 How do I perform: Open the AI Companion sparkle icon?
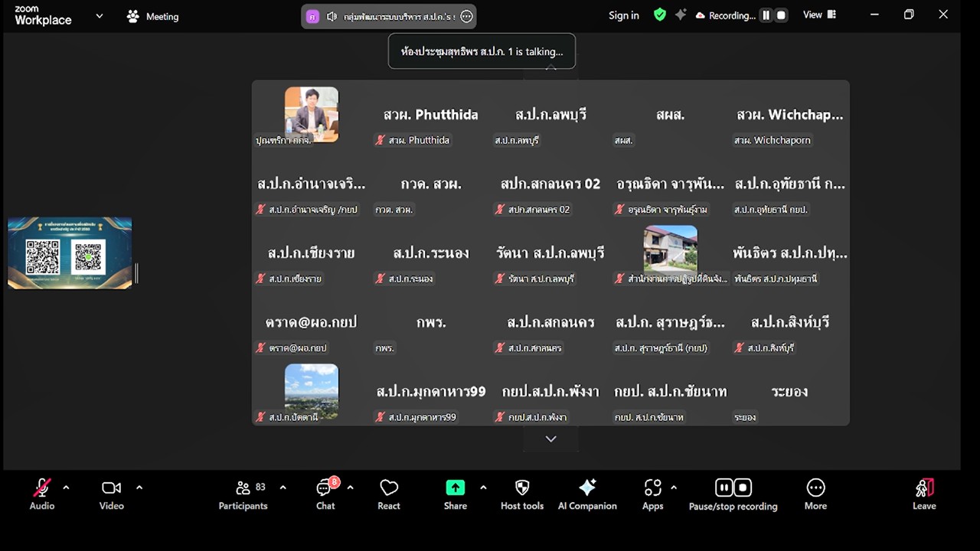click(587, 487)
